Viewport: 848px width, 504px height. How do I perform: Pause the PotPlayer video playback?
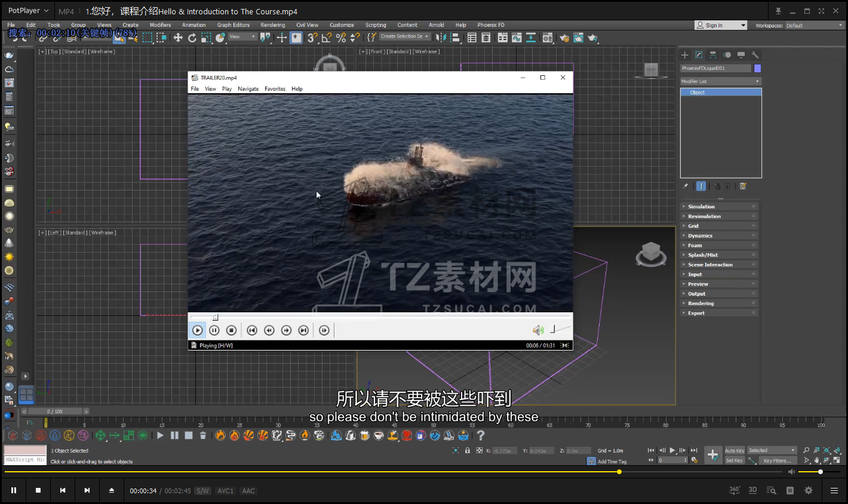coord(14,490)
